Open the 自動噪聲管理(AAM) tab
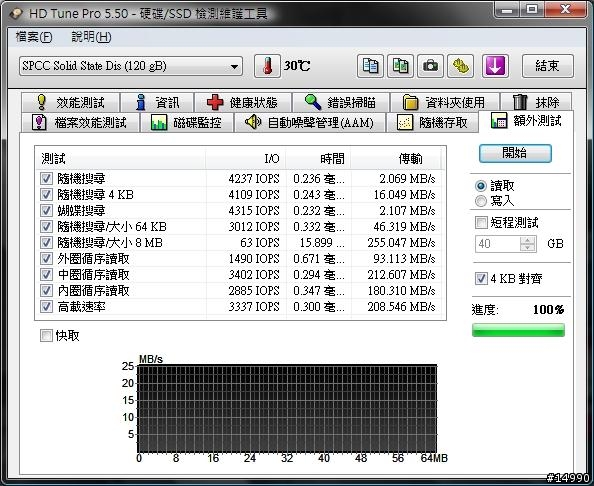This screenshot has width=594, height=486. coord(310,122)
